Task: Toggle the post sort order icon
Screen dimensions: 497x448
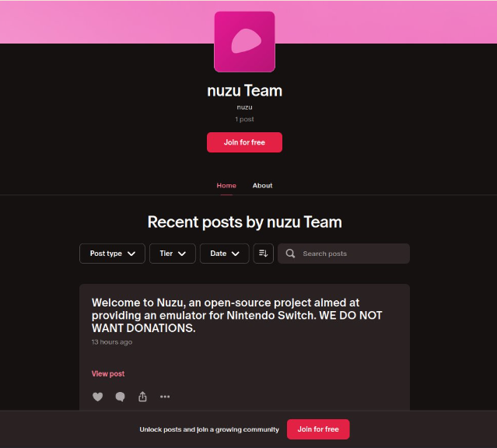Action: coord(264,254)
